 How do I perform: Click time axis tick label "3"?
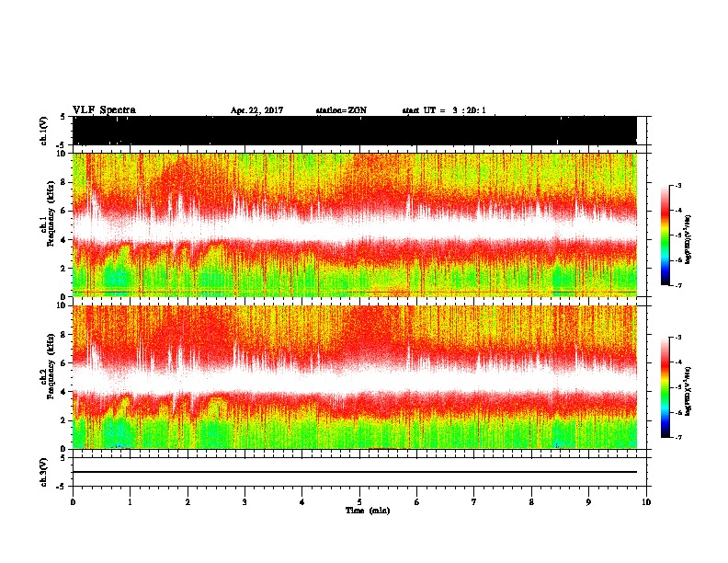coord(245,502)
